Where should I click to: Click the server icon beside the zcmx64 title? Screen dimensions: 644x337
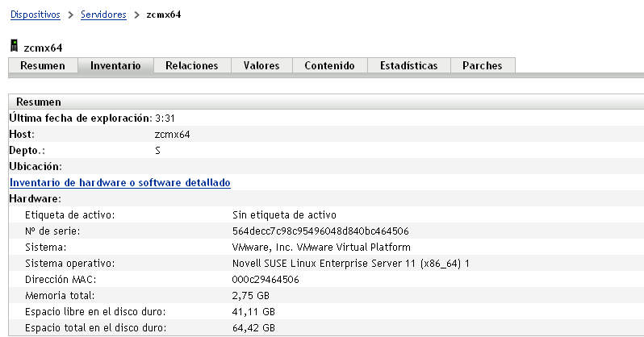pyautogui.click(x=13, y=48)
